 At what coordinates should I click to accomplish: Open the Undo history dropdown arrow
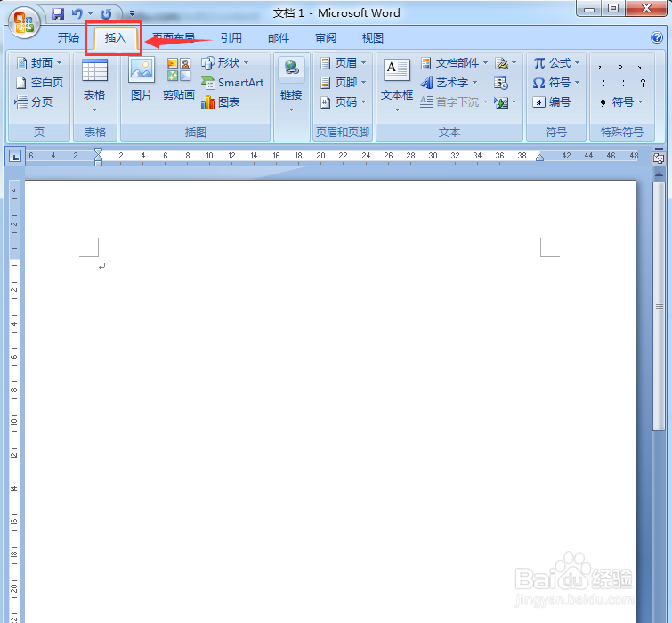click(x=90, y=14)
